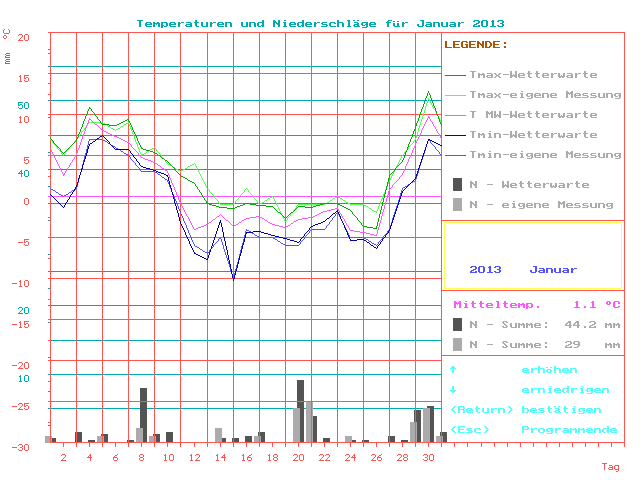The width and height of the screenshot is (640, 480).
Task: Select the year 2013 in the date box
Action: (485, 270)
